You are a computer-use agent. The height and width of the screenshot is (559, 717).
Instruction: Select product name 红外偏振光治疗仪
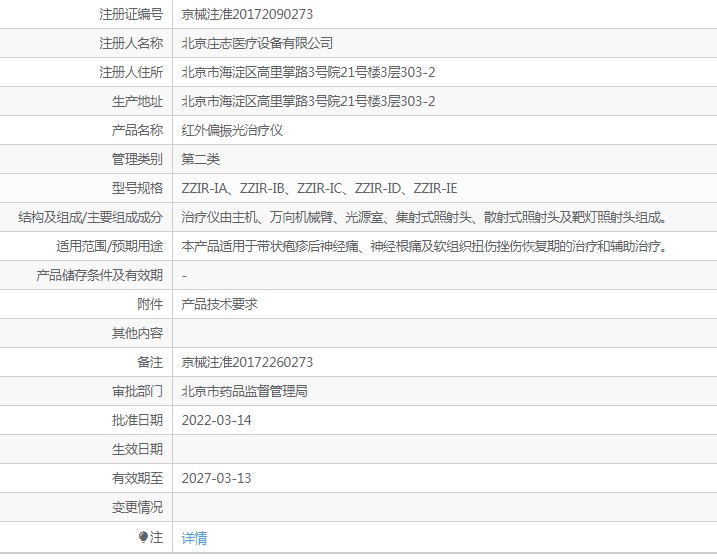coord(232,130)
